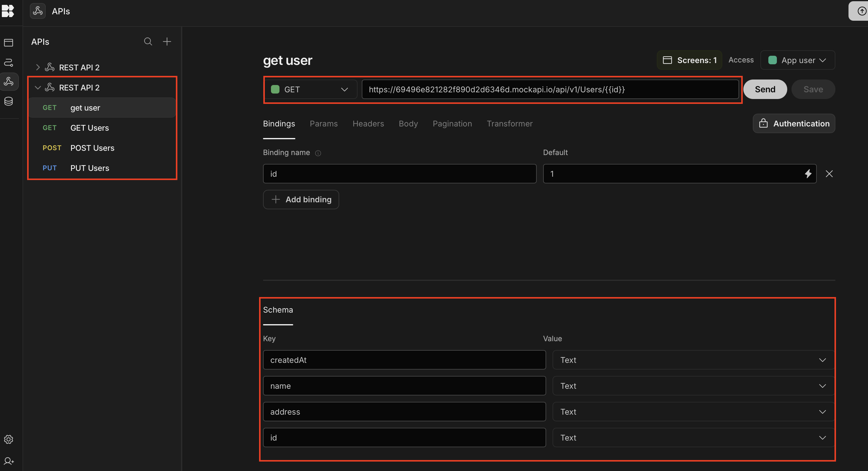Open the Automations icon in left sidebar
Image resolution: width=868 pixels, height=471 pixels.
[x=9, y=62]
